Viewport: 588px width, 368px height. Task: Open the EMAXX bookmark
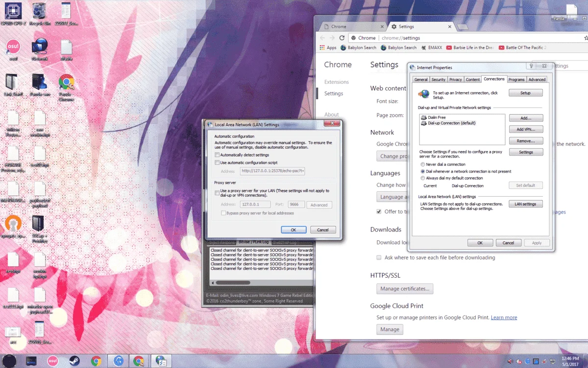pos(431,48)
